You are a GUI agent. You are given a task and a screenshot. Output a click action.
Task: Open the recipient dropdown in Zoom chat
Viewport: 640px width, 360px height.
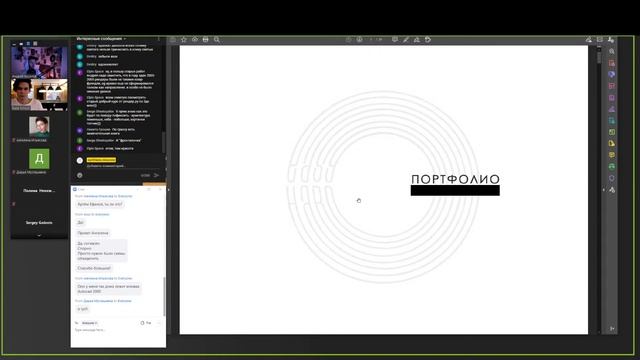[x=89, y=323]
